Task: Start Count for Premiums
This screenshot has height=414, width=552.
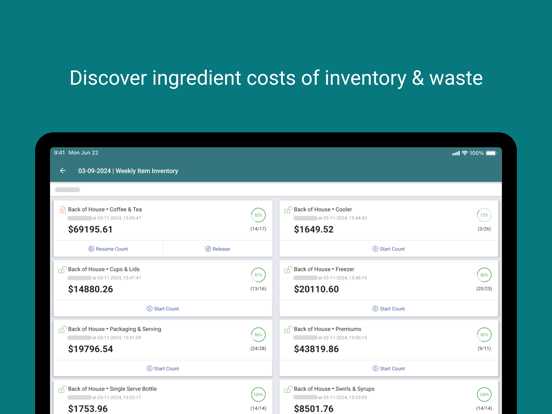Action: (x=389, y=369)
